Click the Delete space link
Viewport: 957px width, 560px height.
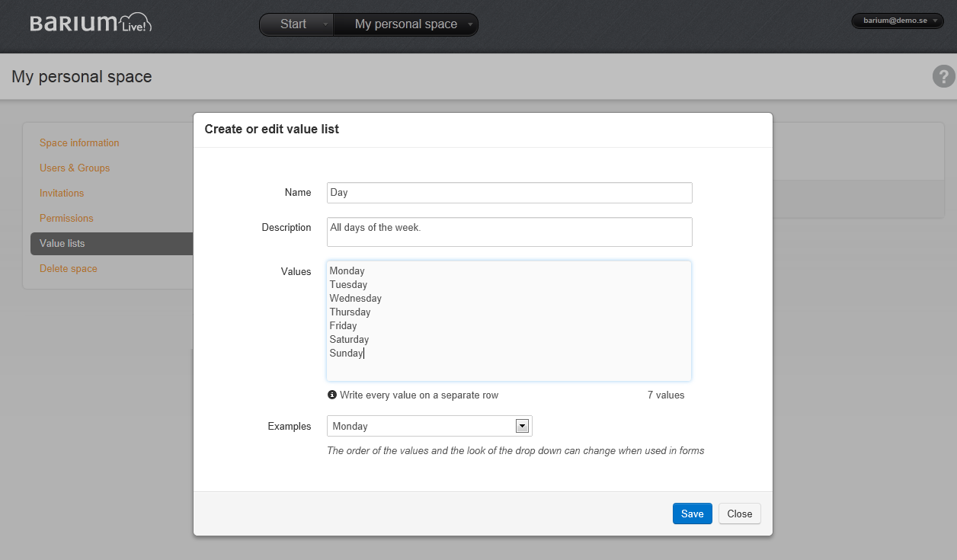tap(69, 268)
